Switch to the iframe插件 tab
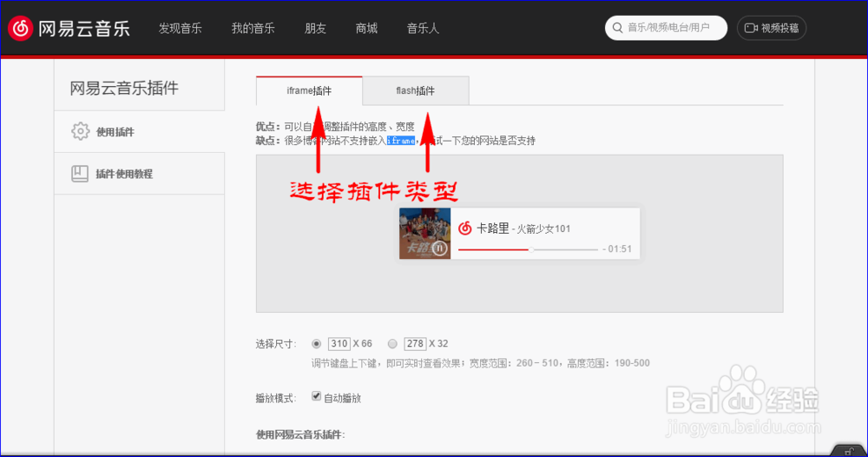Viewport: 868px width, 457px height. coord(309,91)
